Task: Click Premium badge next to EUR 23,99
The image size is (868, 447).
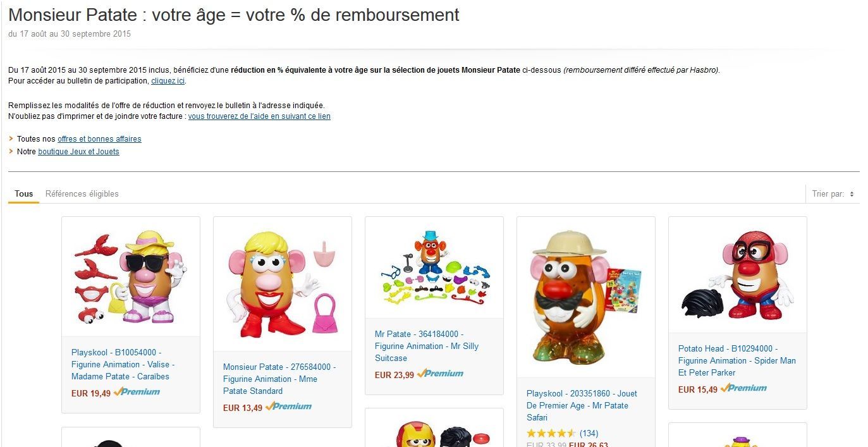Action: (x=440, y=374)
